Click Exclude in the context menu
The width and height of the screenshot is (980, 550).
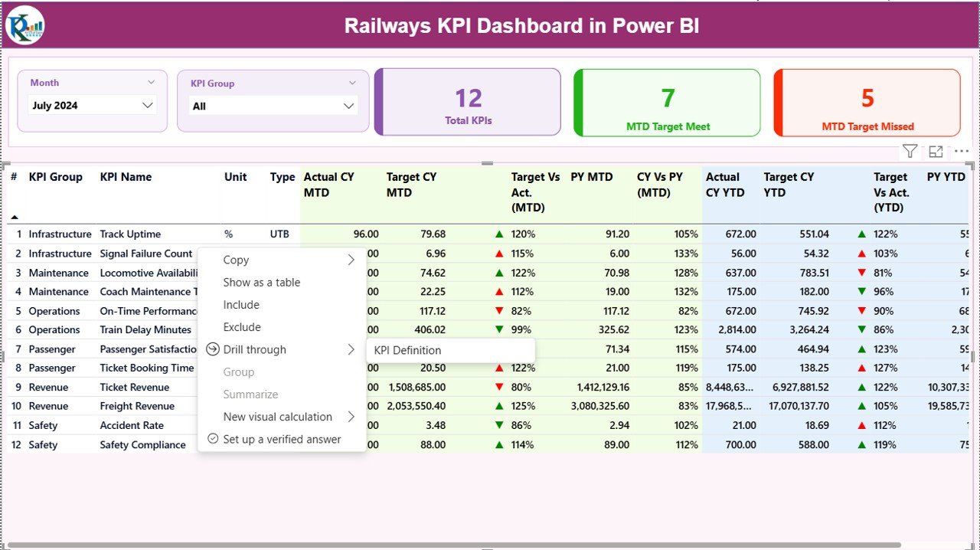tap(241, 326)
